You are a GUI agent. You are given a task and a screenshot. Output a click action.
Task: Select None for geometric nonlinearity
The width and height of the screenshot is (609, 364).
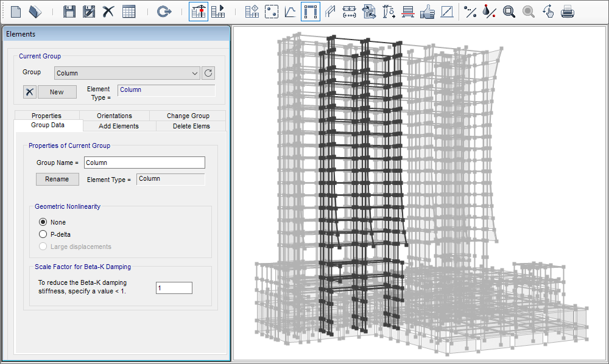pos(43,222)
